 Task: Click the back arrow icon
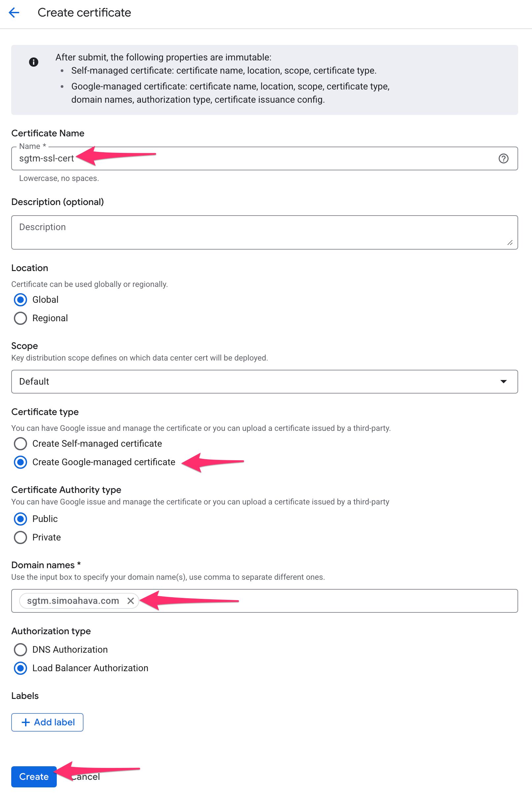[x=14, y=13]
